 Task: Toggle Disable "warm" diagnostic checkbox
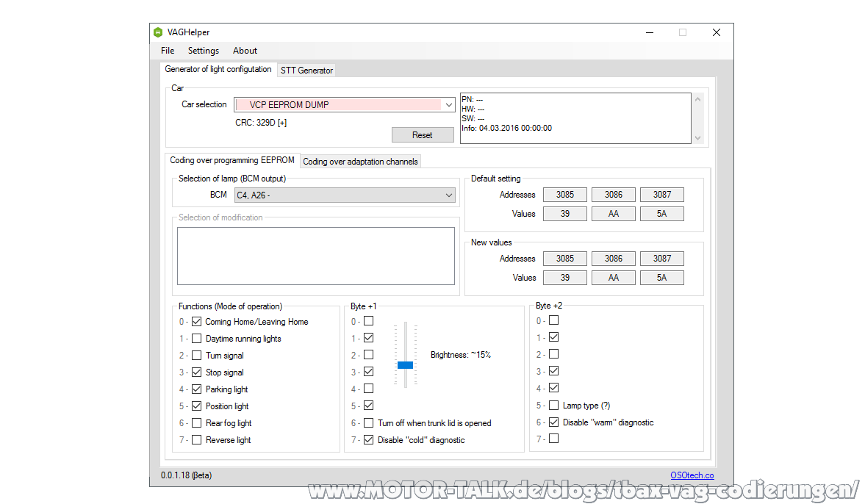(x=554, y=422)
